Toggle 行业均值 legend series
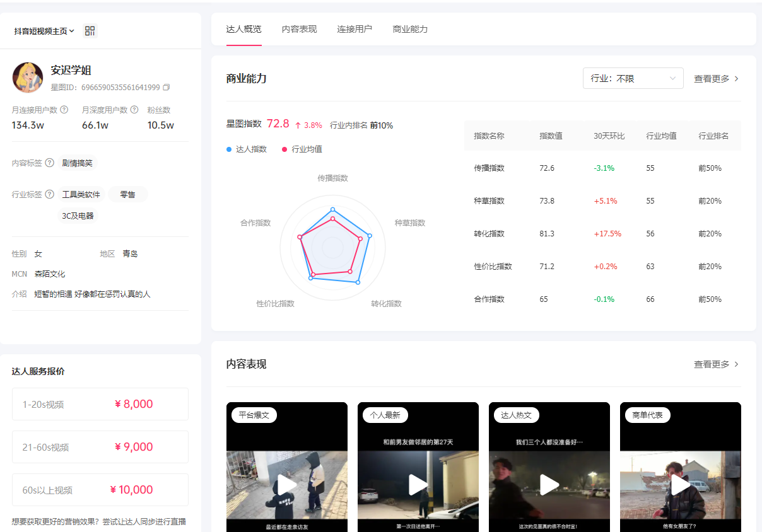Image resolution: width=762 pixels, height=532 pixels. 302,149
